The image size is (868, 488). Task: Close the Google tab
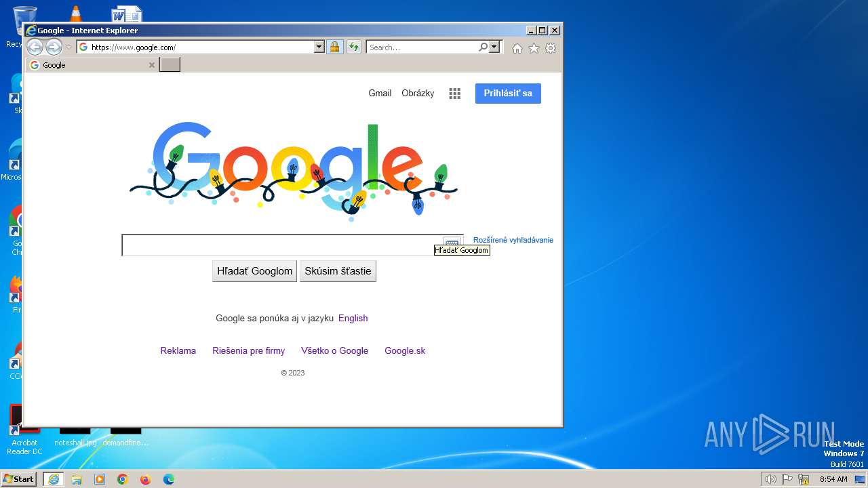click(152, 65)
